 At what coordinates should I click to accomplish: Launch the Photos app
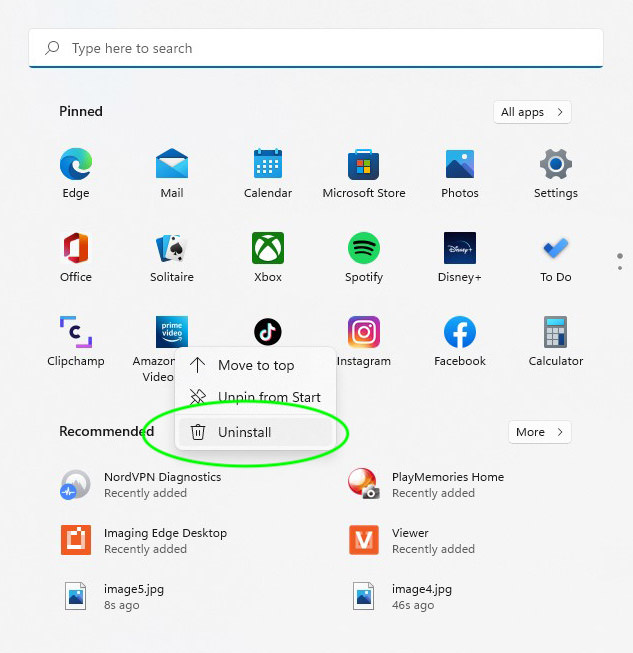coord(459,173)
